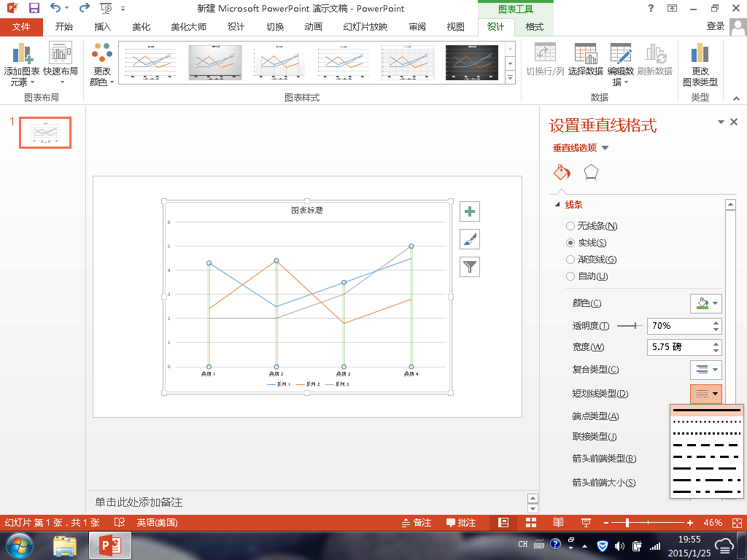Redo the last action
747x560 pixels.
click(x=85, y=8)
